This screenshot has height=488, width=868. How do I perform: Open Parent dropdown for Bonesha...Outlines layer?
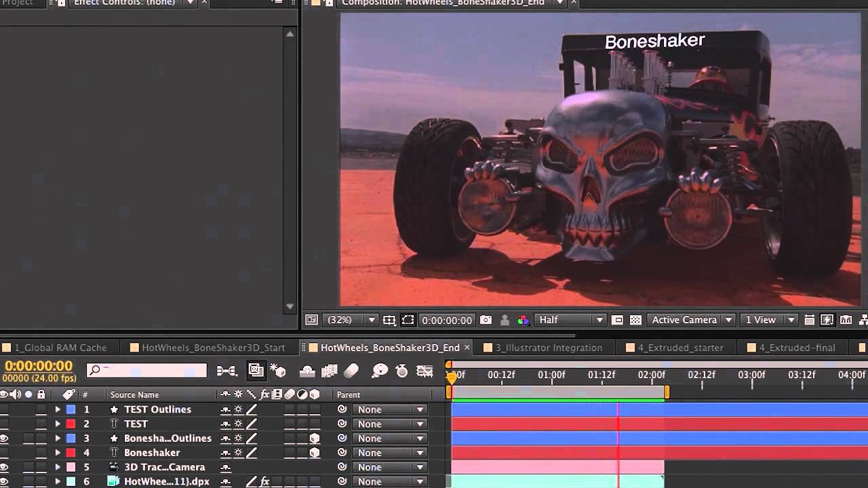click(x=389, y=439)
